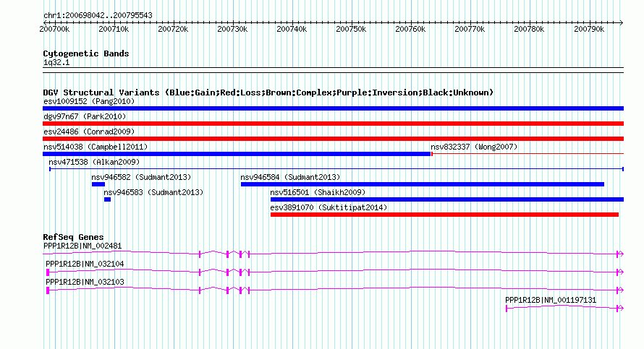The height and width of the screenshot is (349, 644).
Task: Click the PPP1R12B|NM_002481 gene label
Action: click(82, 246)
